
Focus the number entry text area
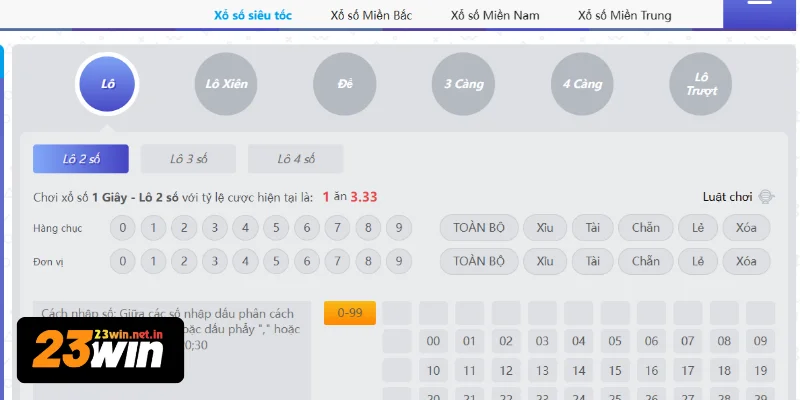(x=172, y=350)
